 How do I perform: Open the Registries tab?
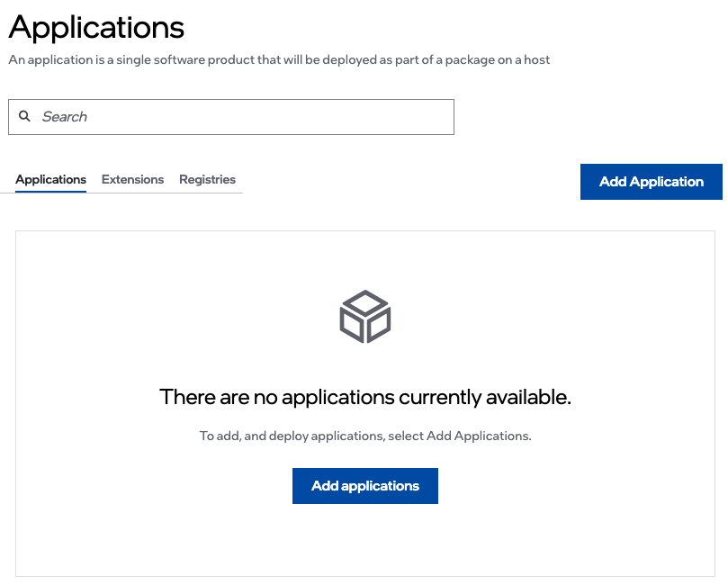(207, 179)
